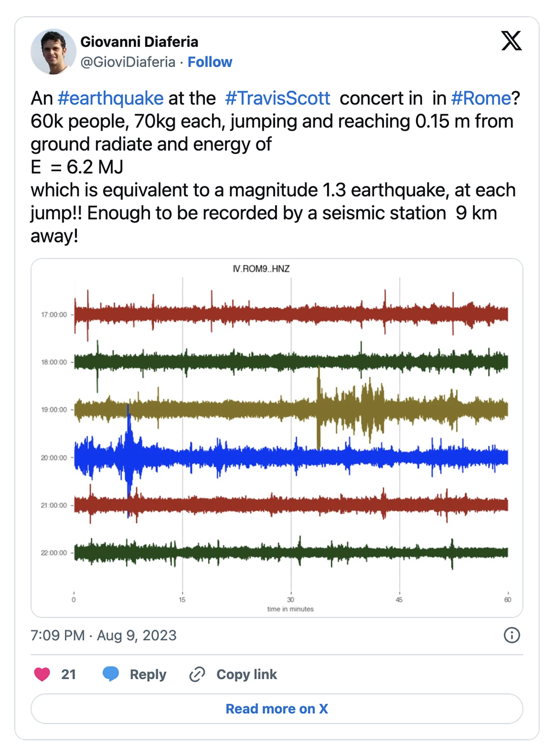The image size is (554, 756).
Task: Click the pink heart like icon
Action: click(42, 674)
